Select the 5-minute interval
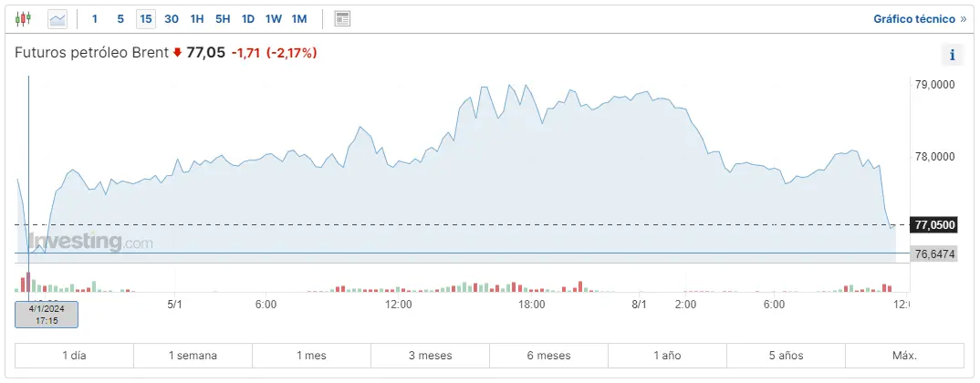This screenshot has height=383, width=980. coord(120,18)
